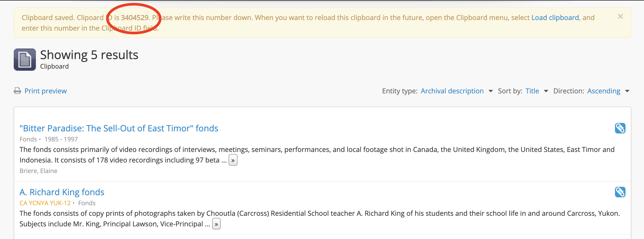Screen dimensions: 644x239
Task: Click the clipboard ID number 3404529
Action: pyautogui.click(x=135, y=18)
